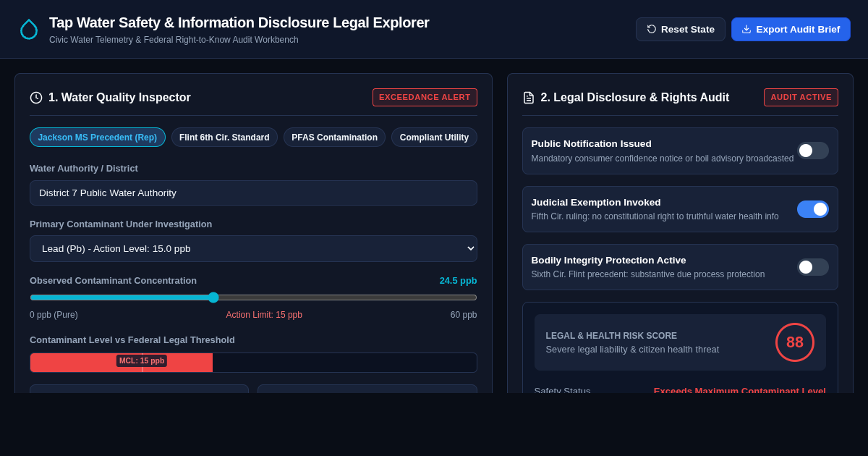The width and height of the screenshot is (868, 456).
Task: Click the 1. Water Quality Inspector title
Action: 119,98
